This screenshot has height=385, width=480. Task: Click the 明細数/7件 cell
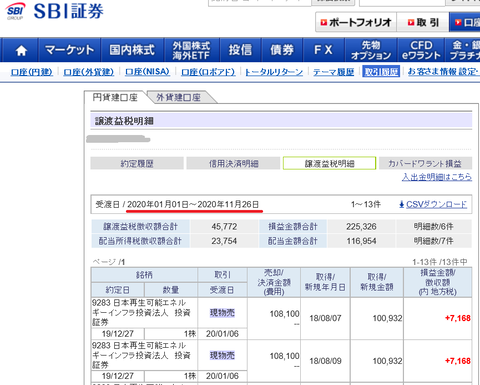[434, 241]
